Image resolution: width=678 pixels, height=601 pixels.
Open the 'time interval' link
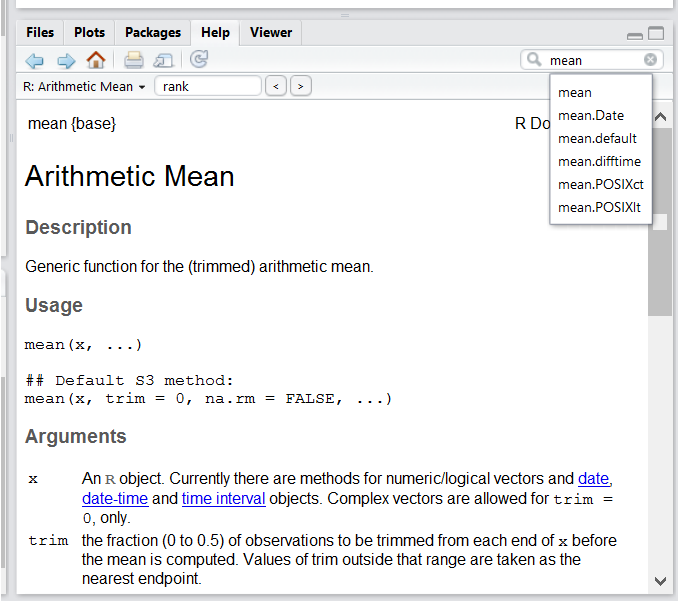(x=223, y=499)
